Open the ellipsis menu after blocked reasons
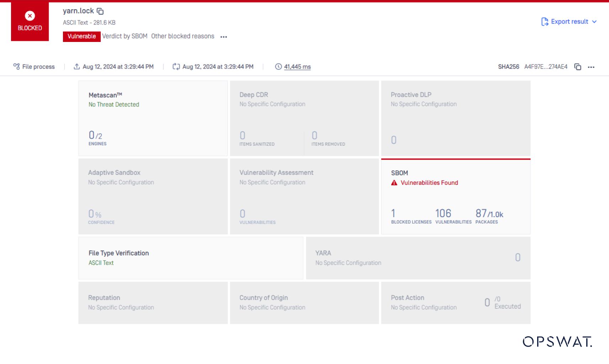Viewport: 609px width, 364px height. click(224, 37)
